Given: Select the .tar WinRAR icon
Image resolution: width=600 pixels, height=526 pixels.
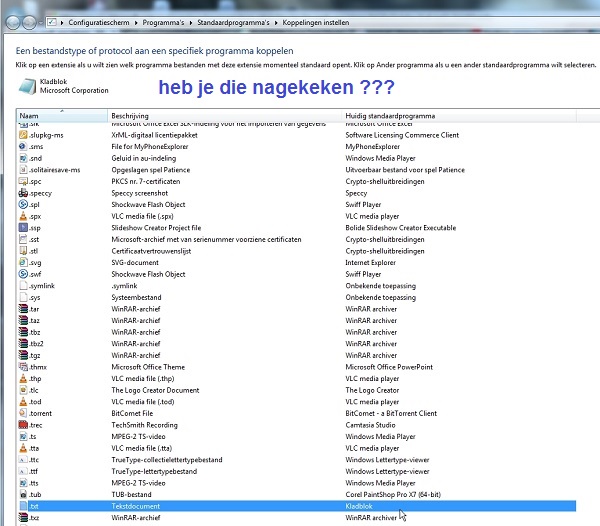Looking at the screenshot, I should click(x=23, y=309).
